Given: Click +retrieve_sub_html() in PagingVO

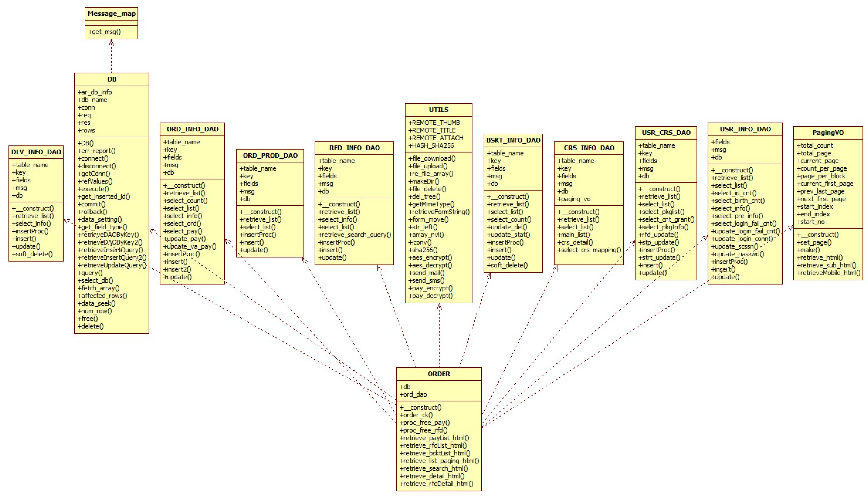Looking at the screenshot, I should point(826,265).
